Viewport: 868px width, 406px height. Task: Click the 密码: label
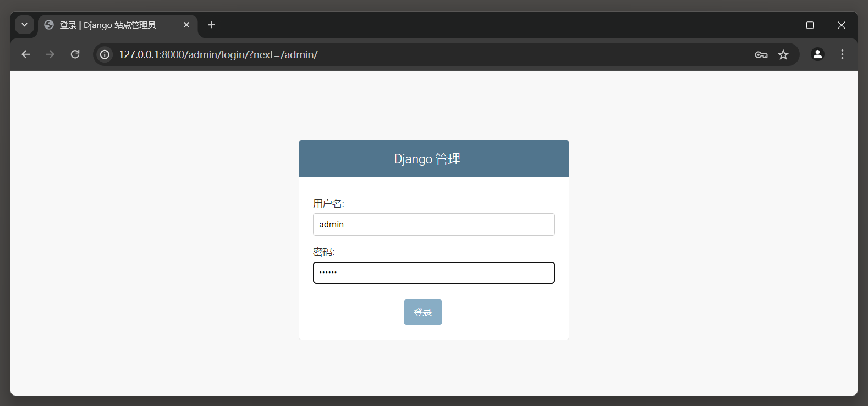pyautogui.click(x=324, y=252)
